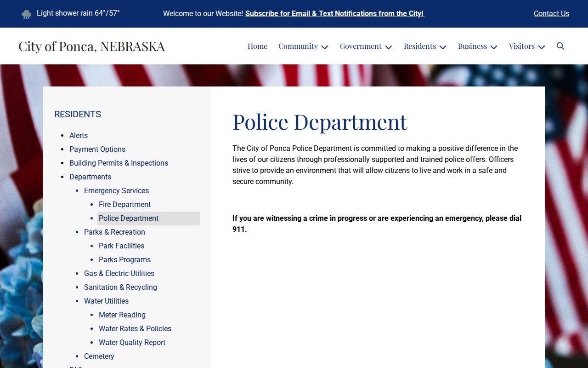Open the Business nav menu label
This screenshot has width=588, height=368.
click(x=472, y=46)
